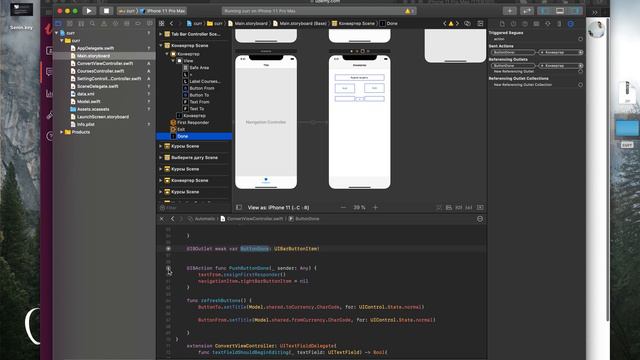Open the Issue navigator tab
The height and width of the screenshot is (360, 640).
point(104,24)
